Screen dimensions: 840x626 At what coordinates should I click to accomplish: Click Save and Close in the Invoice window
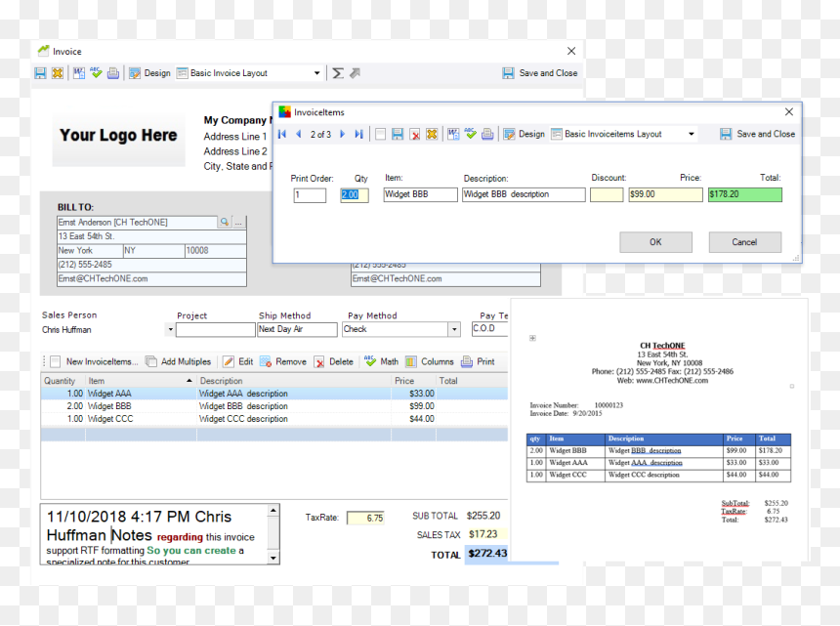[540, 73]
